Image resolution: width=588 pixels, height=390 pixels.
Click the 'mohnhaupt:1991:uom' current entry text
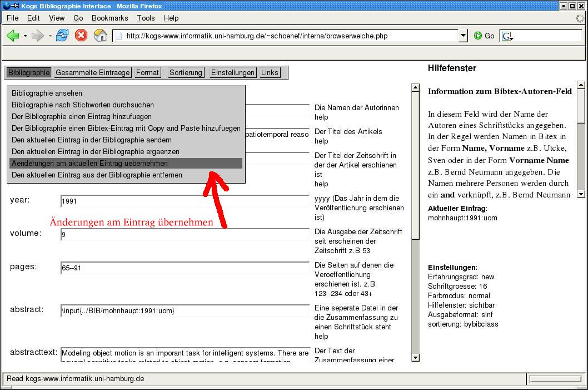(x=462, y=218)
